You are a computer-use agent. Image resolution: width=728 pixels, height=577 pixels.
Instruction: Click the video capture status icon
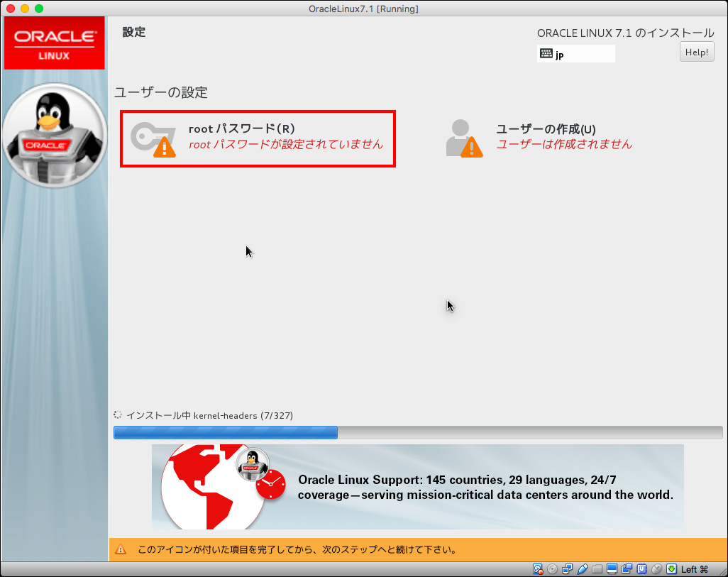click(627, 569)
